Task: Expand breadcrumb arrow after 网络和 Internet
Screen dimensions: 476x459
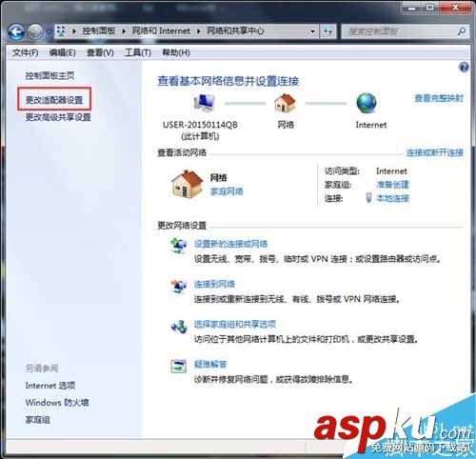Action: pyautogui.click(x=199, y=31)
